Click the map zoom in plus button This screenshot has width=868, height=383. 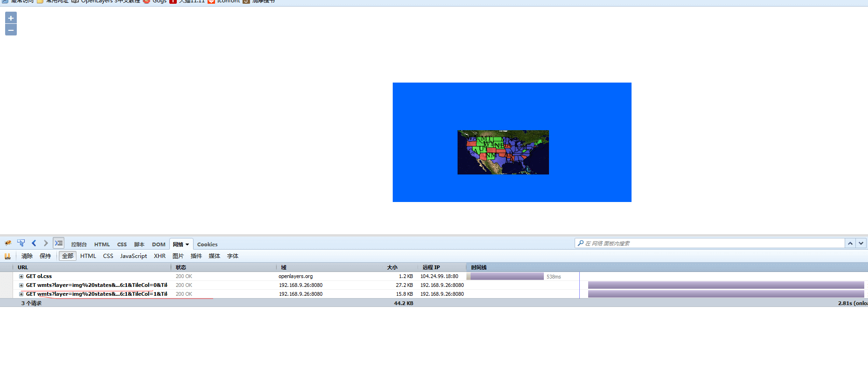click(11, 18)
